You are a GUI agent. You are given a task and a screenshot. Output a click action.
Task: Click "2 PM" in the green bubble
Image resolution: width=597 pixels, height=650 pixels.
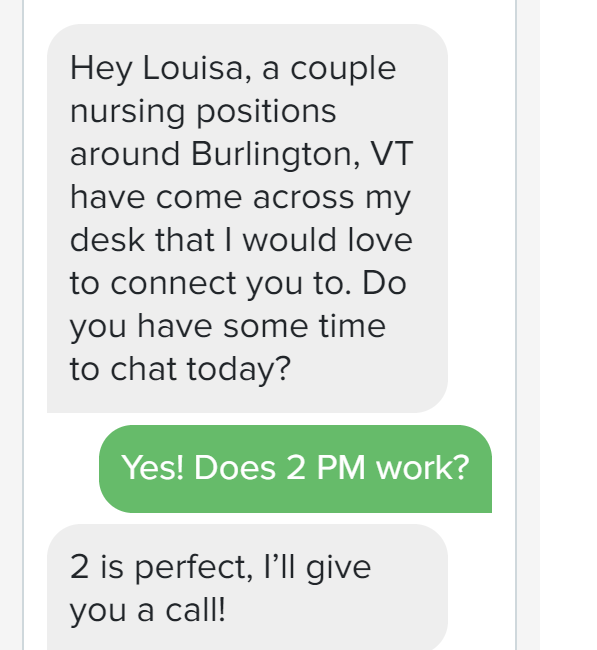[x=325, y=468]
